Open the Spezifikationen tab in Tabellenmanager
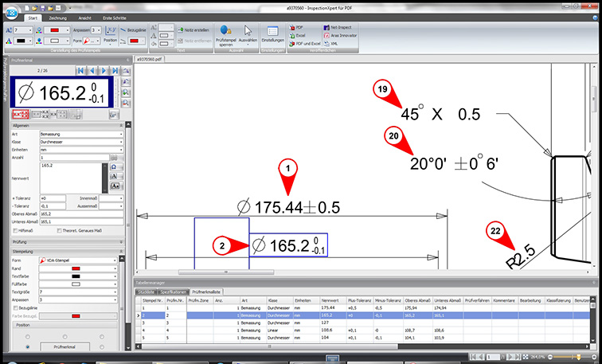The image size is (602, 364). (173, 292)
